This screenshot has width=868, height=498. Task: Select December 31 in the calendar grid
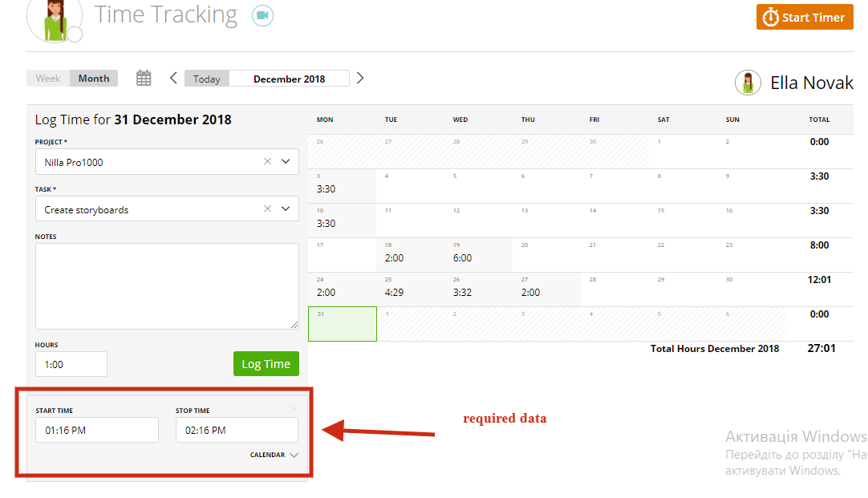click(342, 323)
